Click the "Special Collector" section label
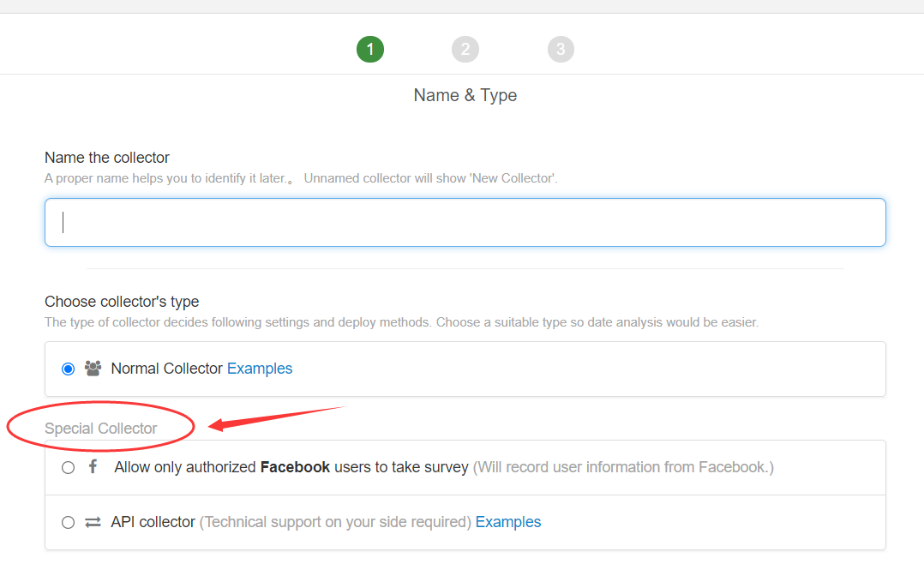Viewport: 924px width, 582px height. pyautogui.click(x=101, y=429)
